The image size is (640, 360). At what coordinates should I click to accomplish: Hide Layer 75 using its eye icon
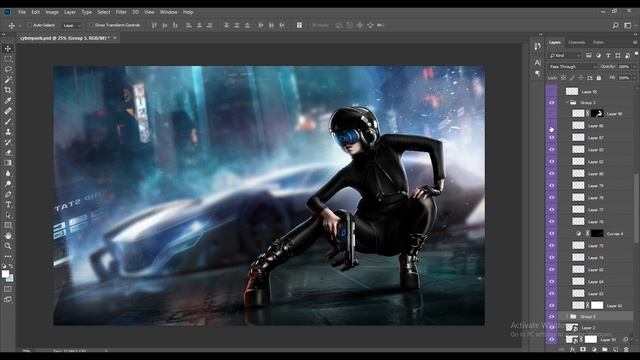click(x=551, y=245)
